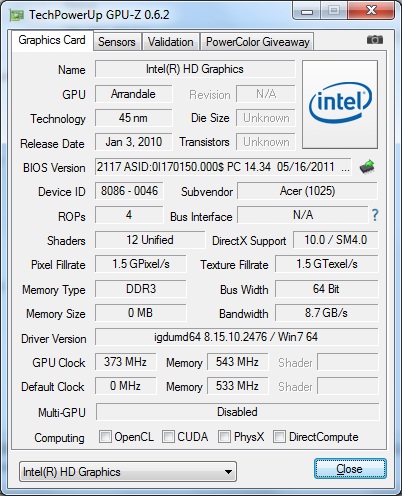Open the Intel(R) HD Graphics GPU dropdown
Screen dimensions: 402x496
[x=128, y=472]
